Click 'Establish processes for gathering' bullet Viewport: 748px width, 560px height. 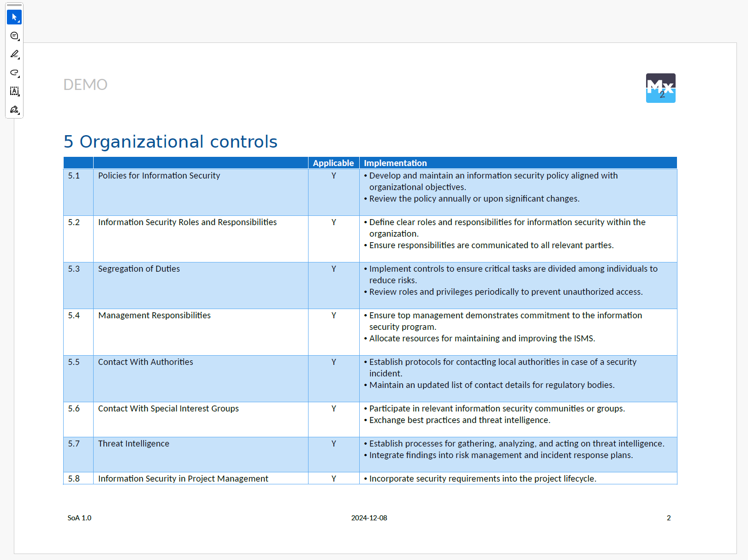tap(514, 444)
